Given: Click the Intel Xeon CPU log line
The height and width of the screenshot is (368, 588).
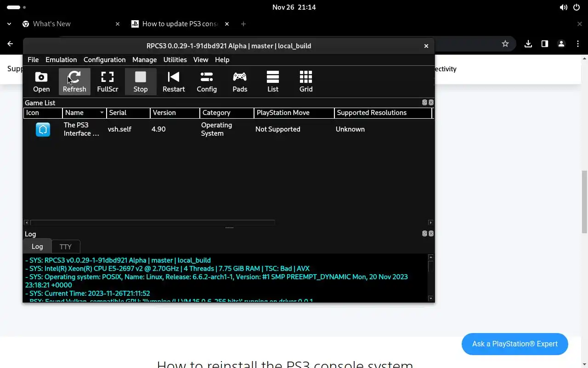Looking at the screenshot, I should (x=167, y=269).
